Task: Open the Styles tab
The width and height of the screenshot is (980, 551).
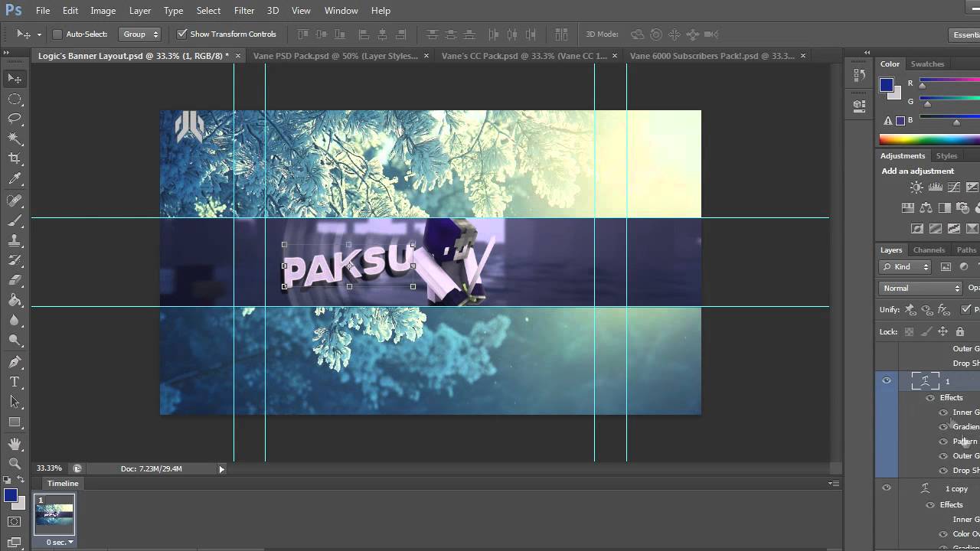Action: click(946, 156)
